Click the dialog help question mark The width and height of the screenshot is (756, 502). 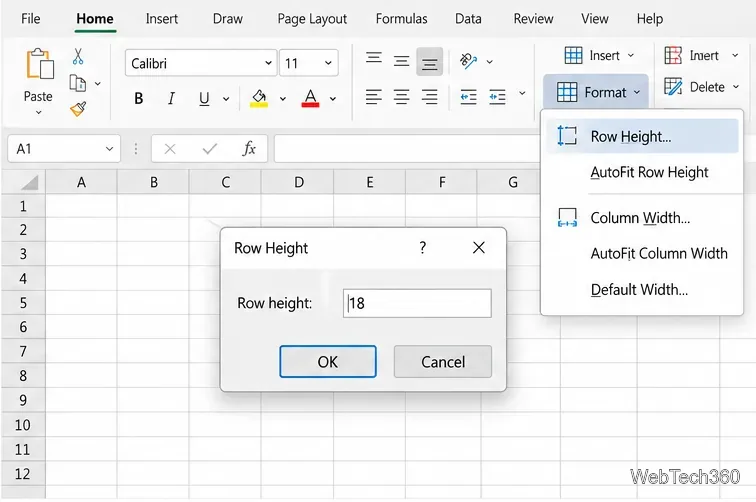point(423,247)
